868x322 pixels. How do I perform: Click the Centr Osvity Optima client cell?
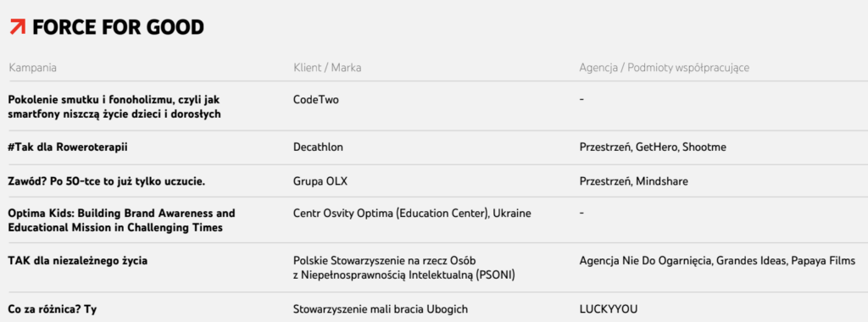[x=413, y=213]
